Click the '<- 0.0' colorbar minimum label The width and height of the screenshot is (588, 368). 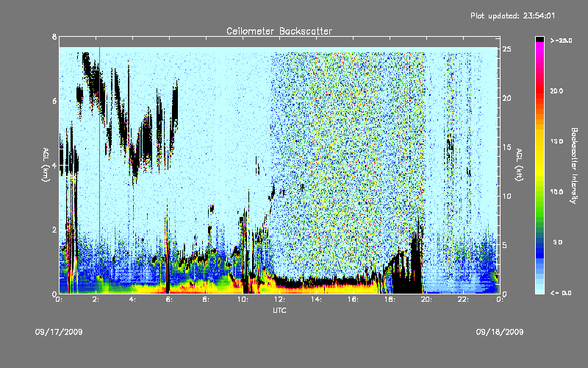561,293
